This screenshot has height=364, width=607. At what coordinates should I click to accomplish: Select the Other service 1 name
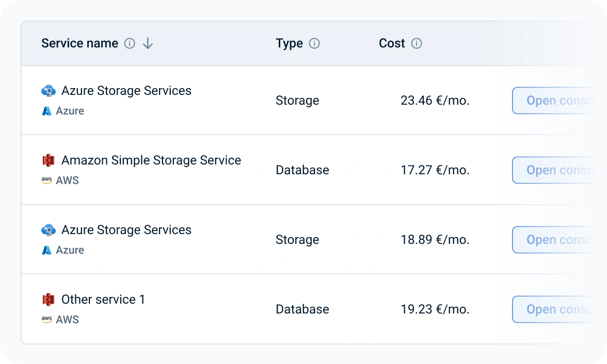point(103,300)
